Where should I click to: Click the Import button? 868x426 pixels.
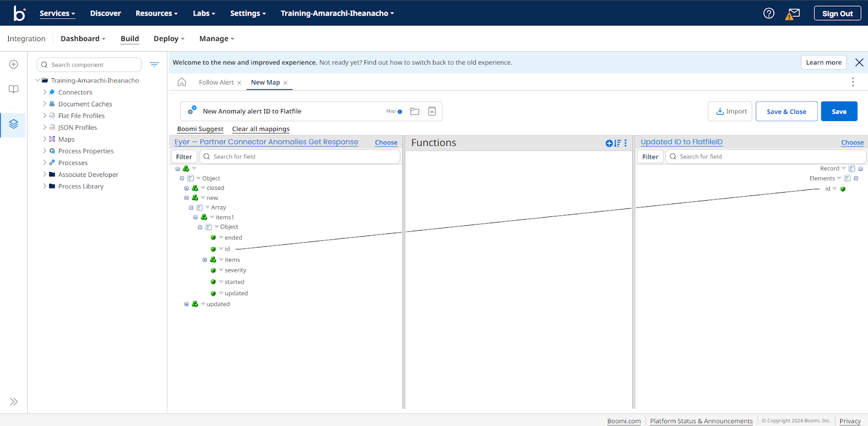coord(730,111)
